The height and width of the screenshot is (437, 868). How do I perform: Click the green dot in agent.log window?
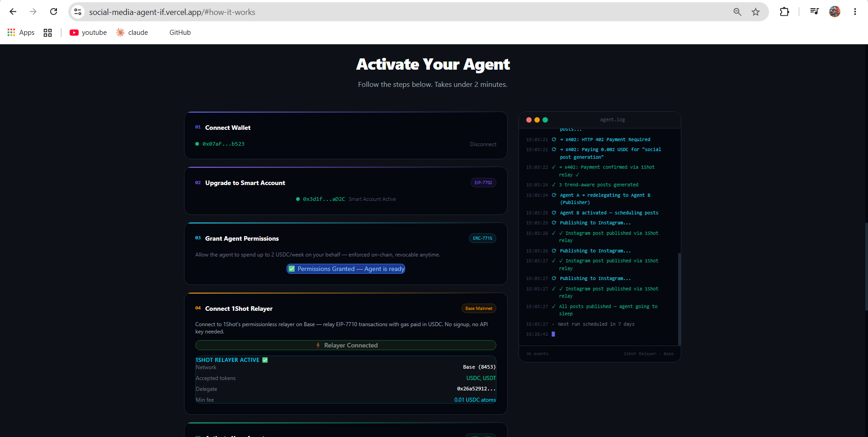tap(545, 120)
